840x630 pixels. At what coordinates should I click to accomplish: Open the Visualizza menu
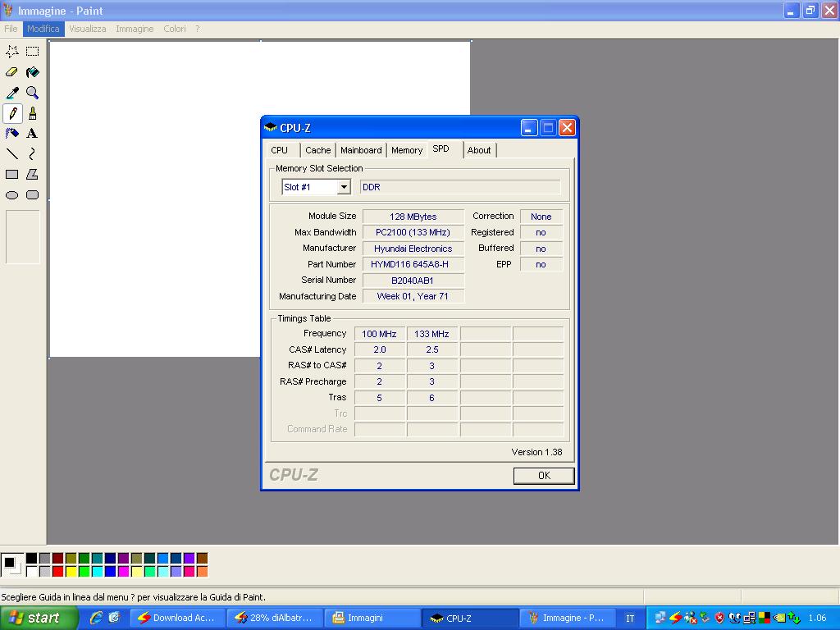(x=87, y=29)
